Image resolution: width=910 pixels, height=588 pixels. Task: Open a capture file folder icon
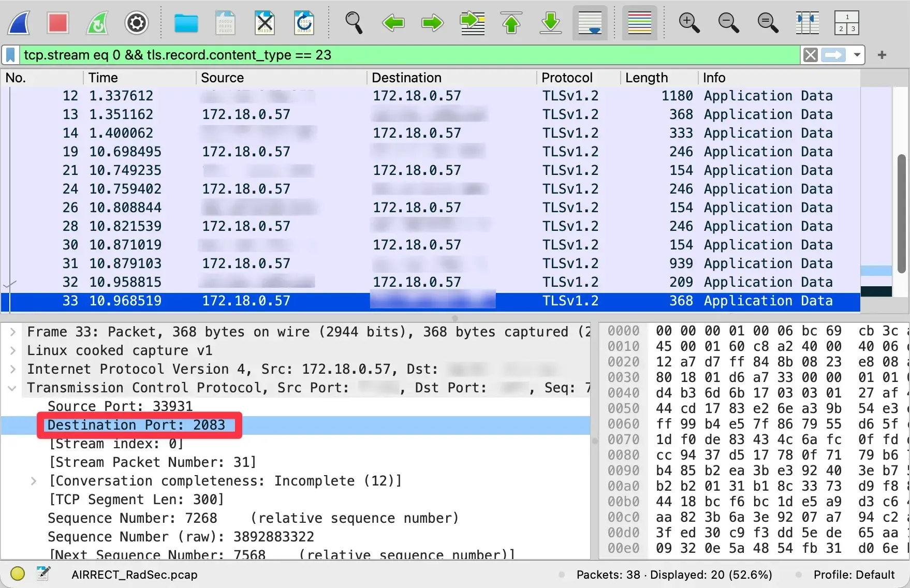(x=186, y=23)
